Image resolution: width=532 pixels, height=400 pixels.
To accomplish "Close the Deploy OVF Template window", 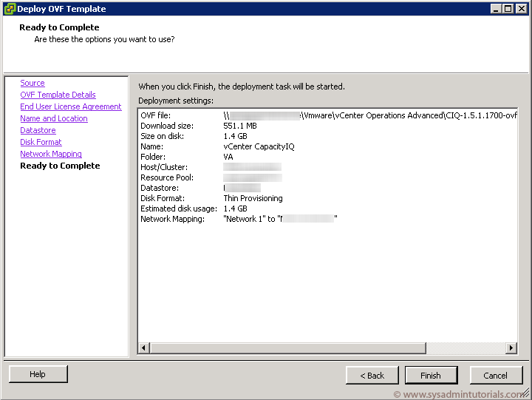I will [521, 9].
